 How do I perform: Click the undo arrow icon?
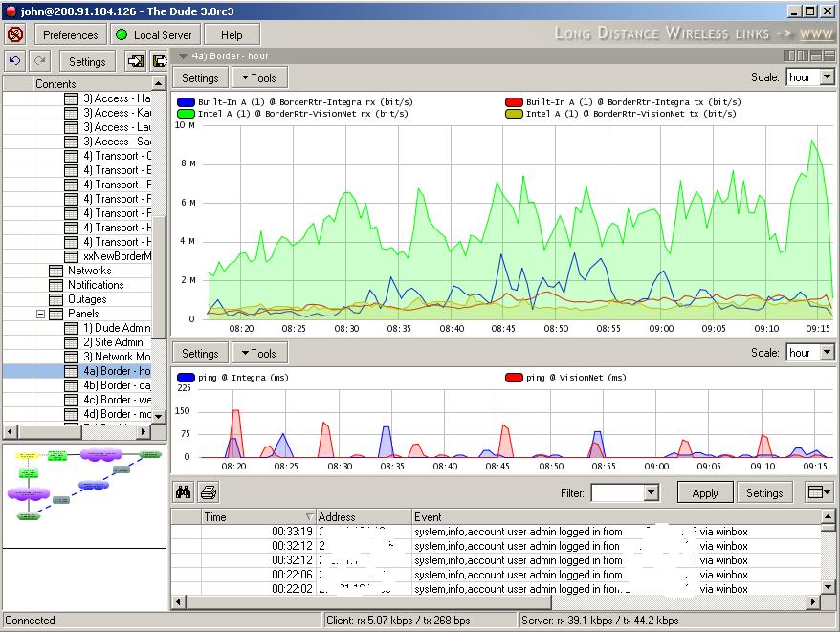[14, 61]
